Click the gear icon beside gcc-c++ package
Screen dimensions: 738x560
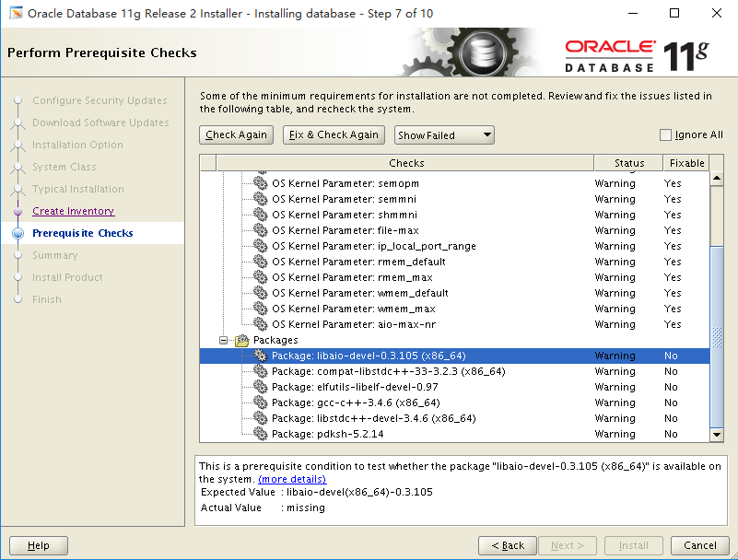(260, 402)
